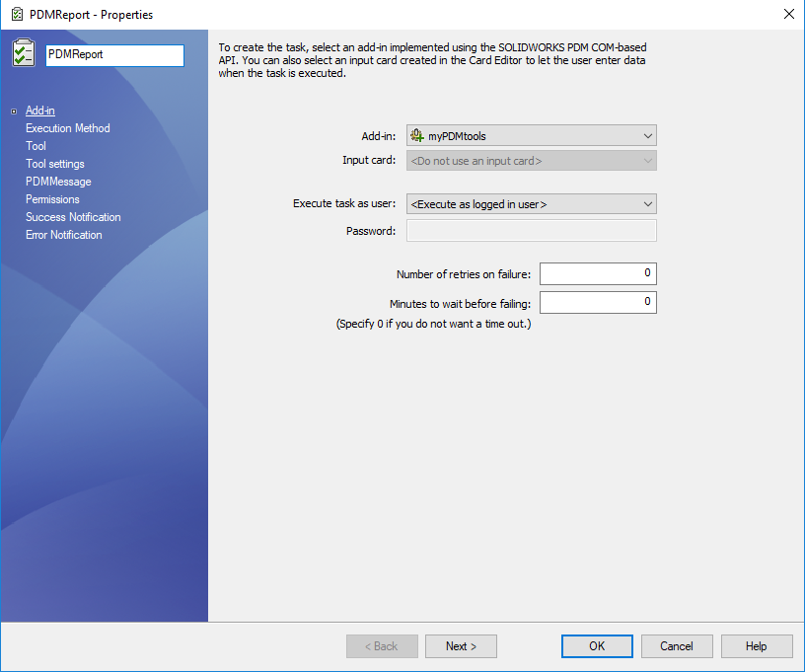
Task: Focus the Number of retries on failure field
Action: [598, 273]
